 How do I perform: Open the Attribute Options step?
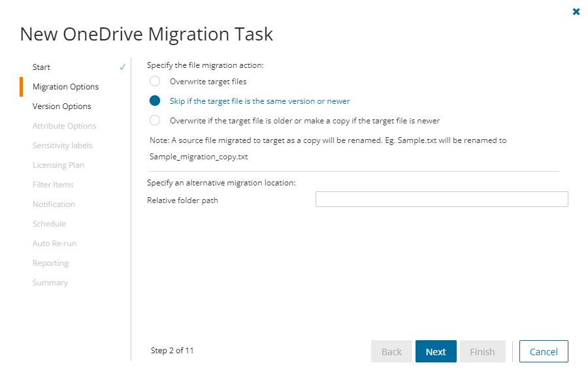(x=64, y=126)
